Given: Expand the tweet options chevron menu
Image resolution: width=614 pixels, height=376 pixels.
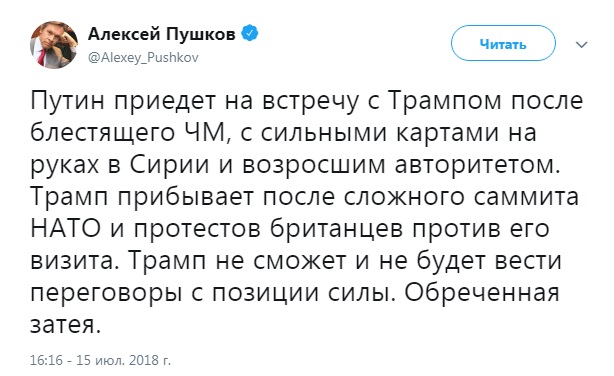Looking at the screenshot, I should 581,45.
